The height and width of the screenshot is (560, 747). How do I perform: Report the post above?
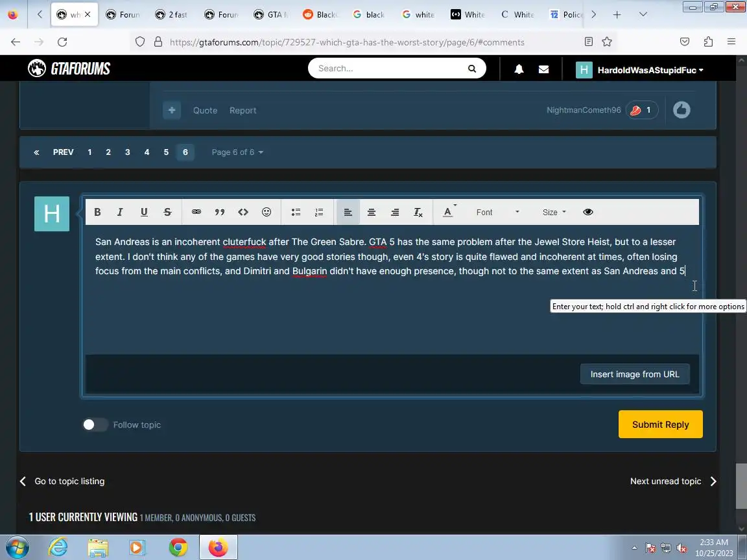[x=243, y=110]
